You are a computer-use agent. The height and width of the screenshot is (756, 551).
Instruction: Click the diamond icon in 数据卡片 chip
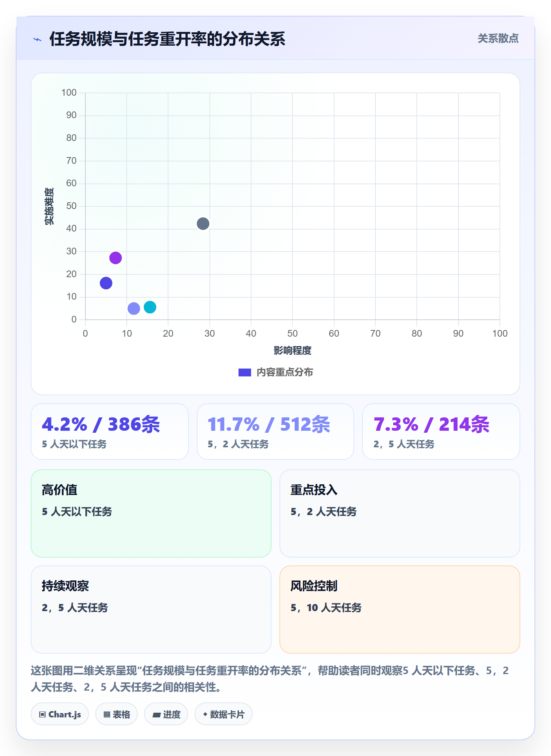tap(205, 714)
